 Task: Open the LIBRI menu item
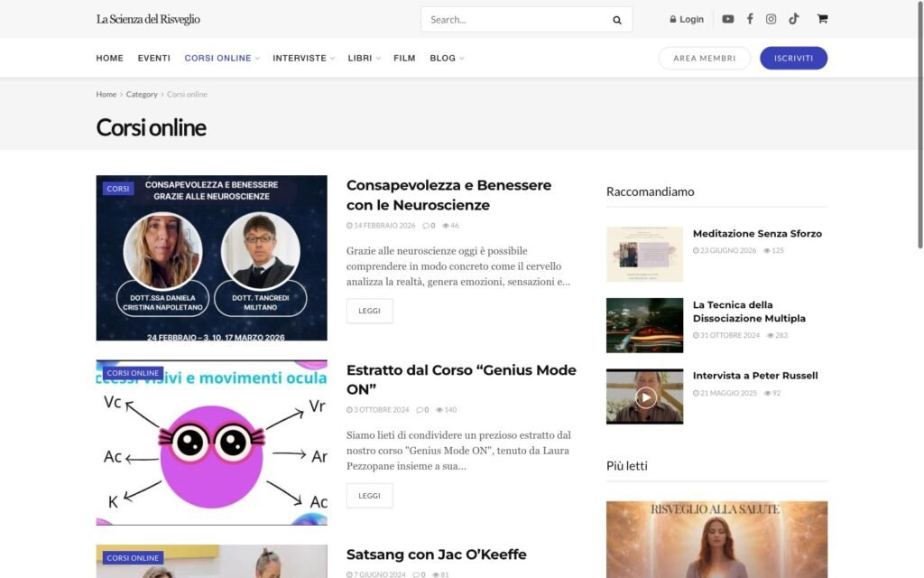[x=359, y=58]
